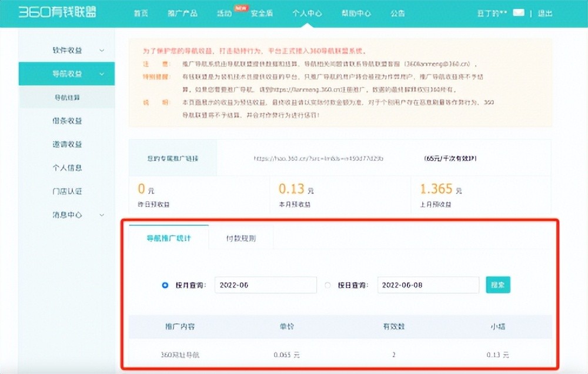Open 公告 in top navigation

[x=397, y=13]
